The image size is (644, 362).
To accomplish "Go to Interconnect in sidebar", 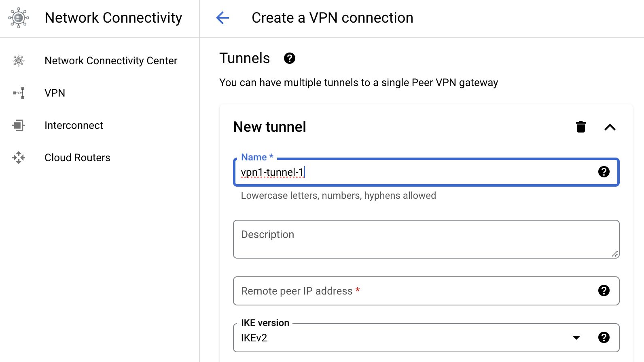I will pos(74,125).
